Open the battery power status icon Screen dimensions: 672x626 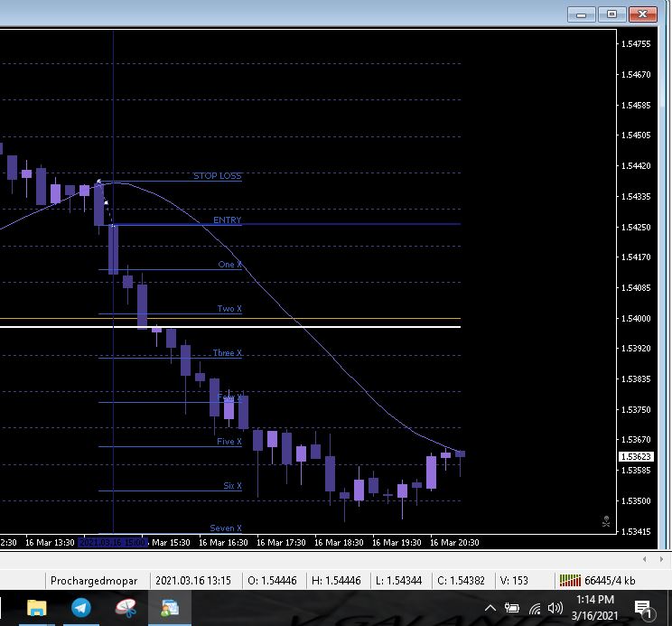[512, 608]
